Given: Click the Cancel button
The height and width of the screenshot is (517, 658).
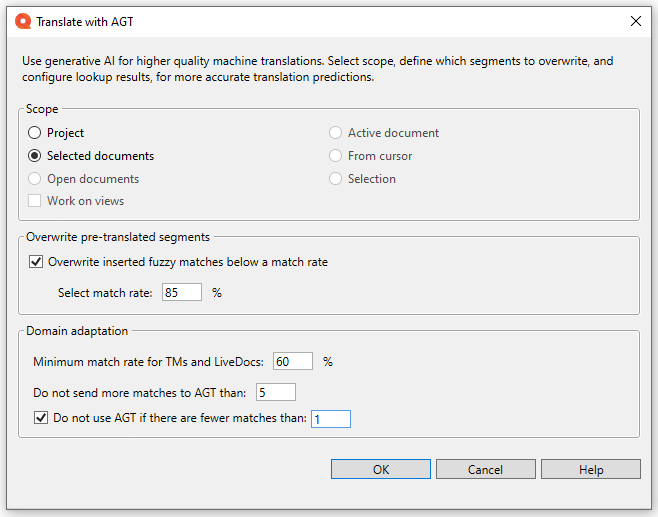Looking at the screenshot, I should (x=486, y=469).
